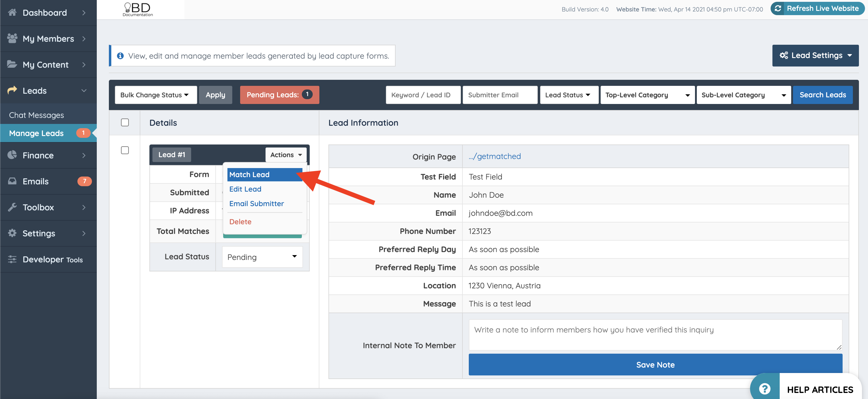The width and height of the screenshot is (868, 399).
Task: Open the Settings gear icon
Action: (x=12, y=233)
